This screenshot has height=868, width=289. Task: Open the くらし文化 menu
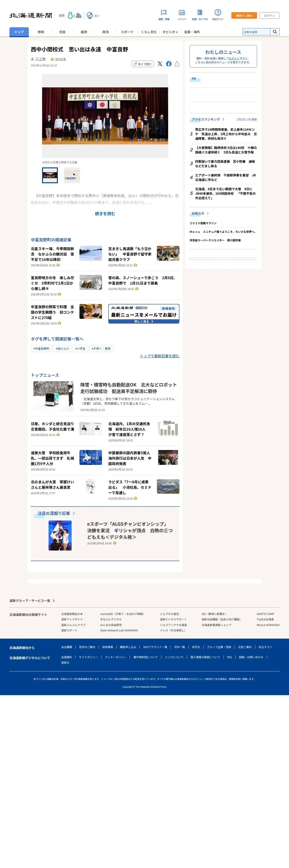pos(149,32)
